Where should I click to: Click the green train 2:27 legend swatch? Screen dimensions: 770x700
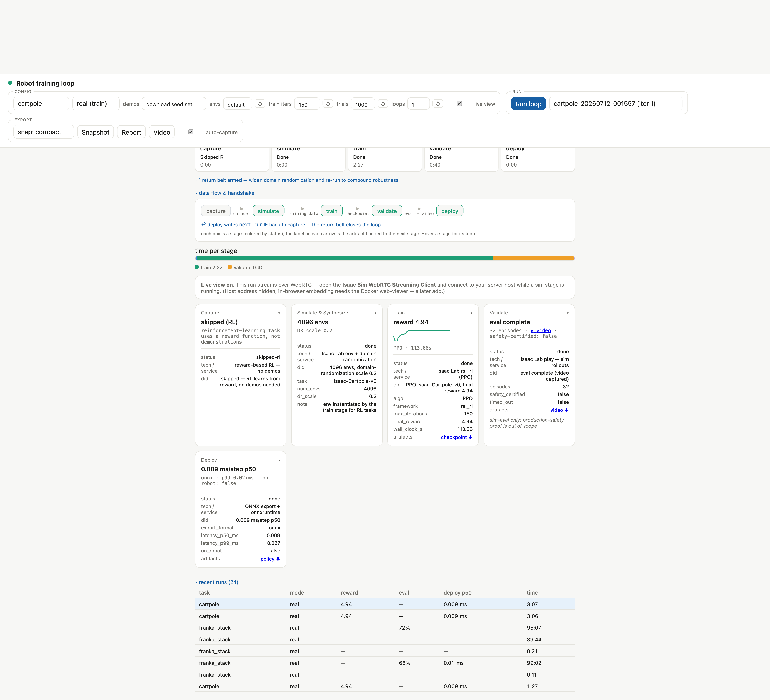(197, 267)
